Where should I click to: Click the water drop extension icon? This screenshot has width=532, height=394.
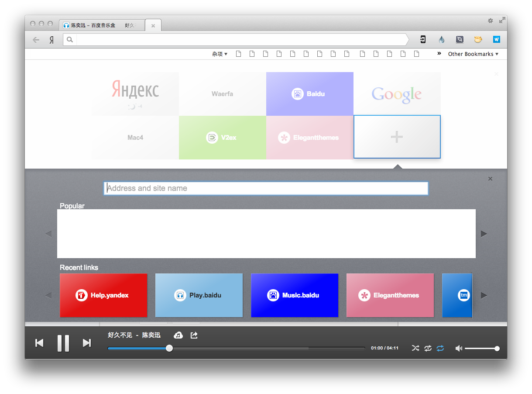point(442,40)
